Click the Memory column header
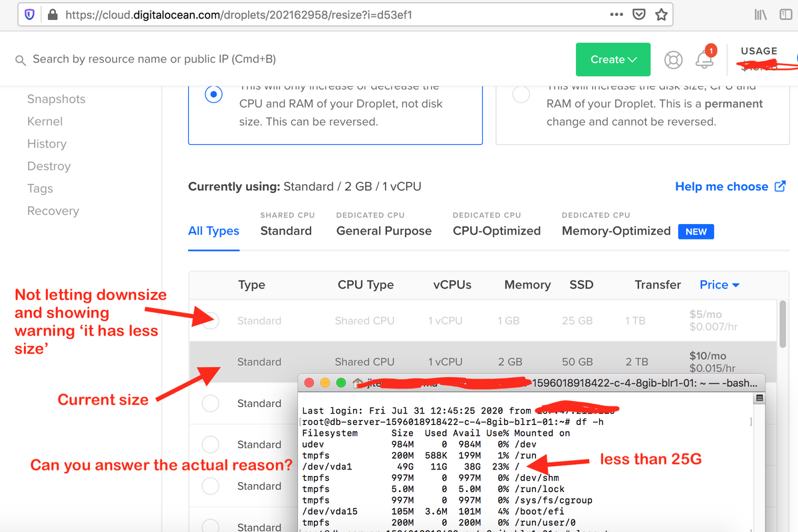 [x=527, y=285]
